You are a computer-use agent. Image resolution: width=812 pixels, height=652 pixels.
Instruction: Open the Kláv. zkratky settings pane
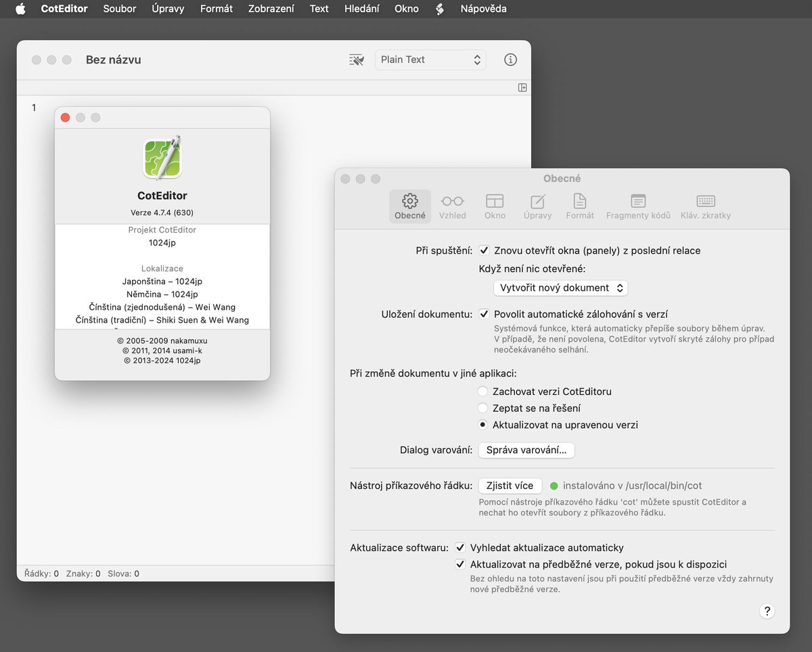(x=706, y=206)
